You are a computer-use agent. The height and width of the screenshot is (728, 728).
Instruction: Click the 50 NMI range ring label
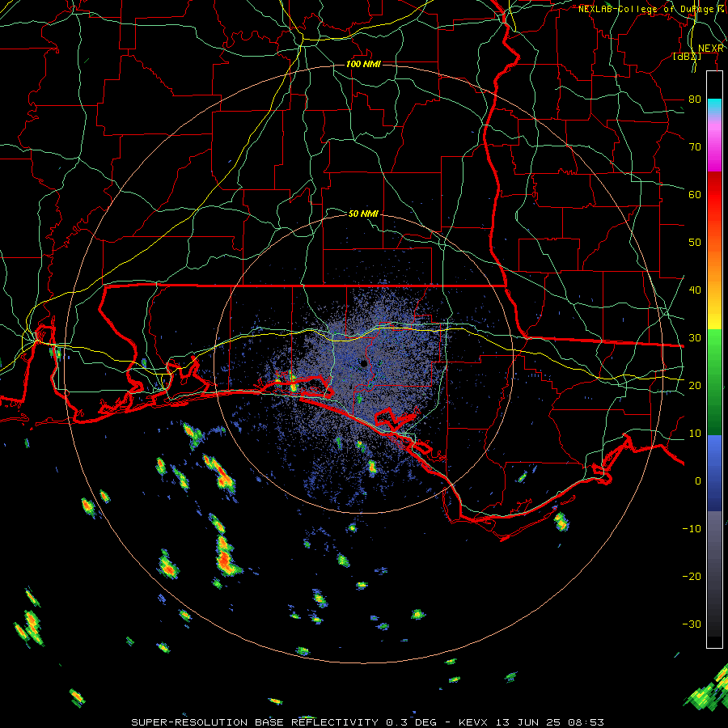coord(363,214)
